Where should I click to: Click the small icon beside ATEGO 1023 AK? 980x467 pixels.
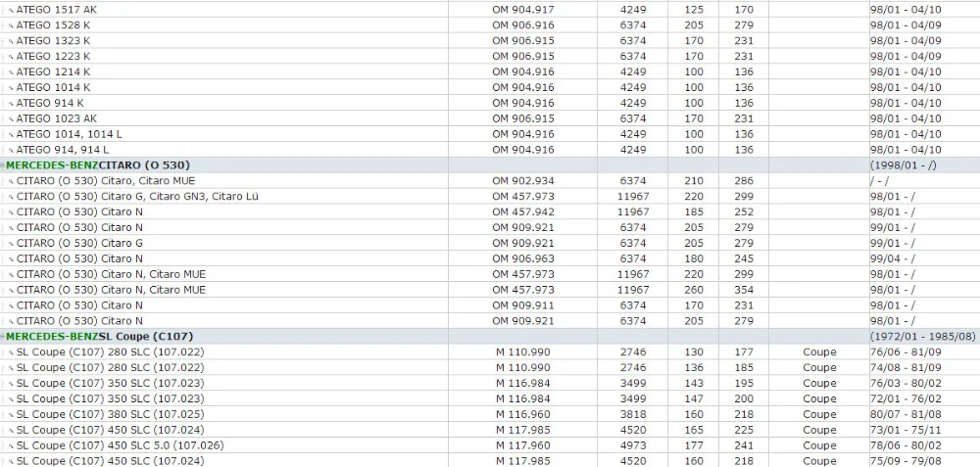coord(11,119)
